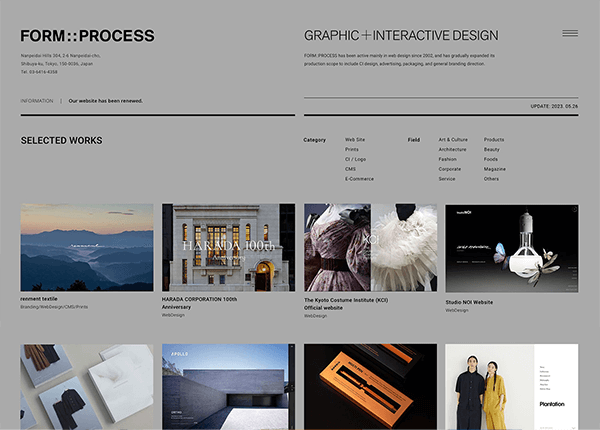The height and width of the screenshot is (430, 600).
Task: Select the Beauty field filter
Action: point(491,150)
